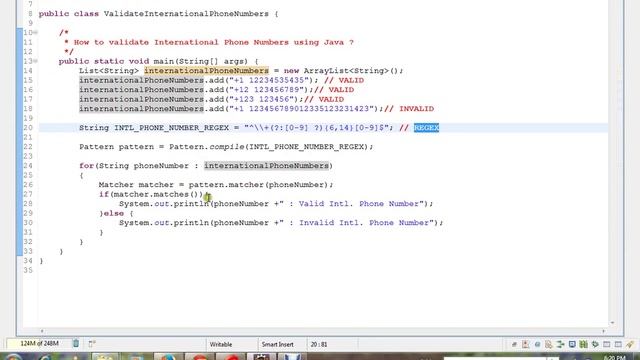
Task: Click the string "+12 123456789"
Action: [x=267, y=90]
